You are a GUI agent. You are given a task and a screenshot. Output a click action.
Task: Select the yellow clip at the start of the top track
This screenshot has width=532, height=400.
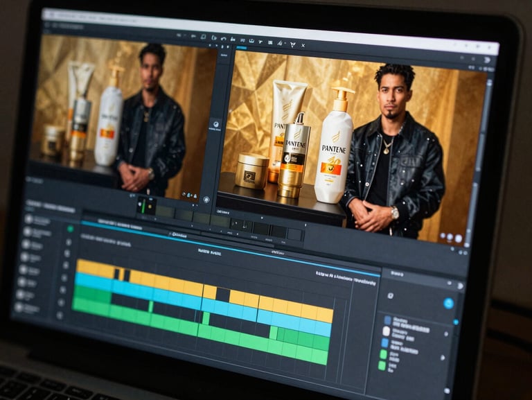[x=96, y=268]
